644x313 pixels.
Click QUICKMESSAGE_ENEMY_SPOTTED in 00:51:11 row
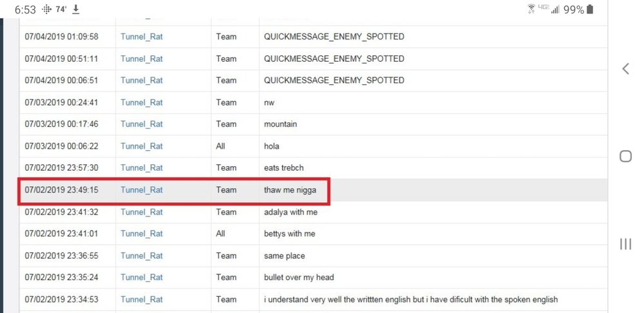pyautogui.click(x=334, y=59)
